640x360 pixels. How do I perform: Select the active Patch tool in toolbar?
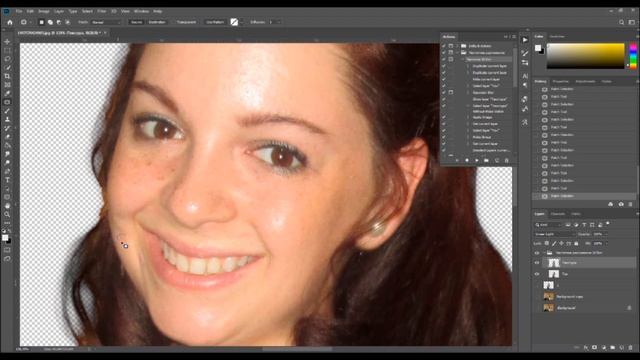pyautogui.click(x=7, y=102)
